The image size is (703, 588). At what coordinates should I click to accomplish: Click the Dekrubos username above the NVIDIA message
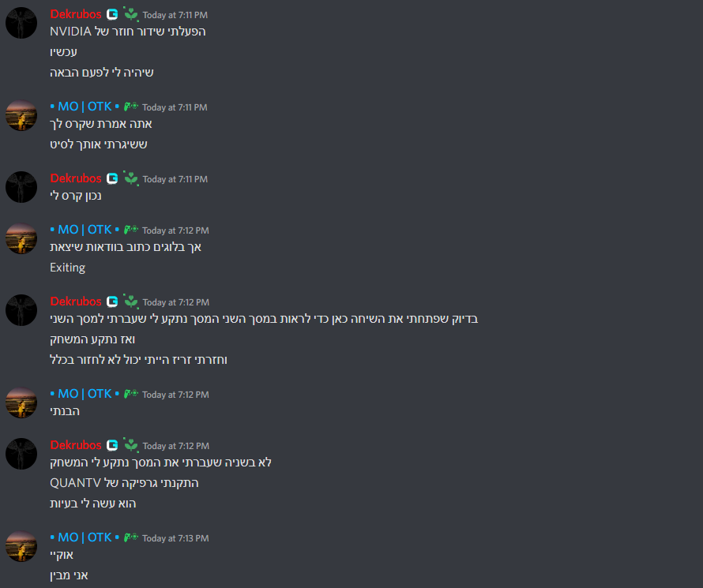coord(76,14)
